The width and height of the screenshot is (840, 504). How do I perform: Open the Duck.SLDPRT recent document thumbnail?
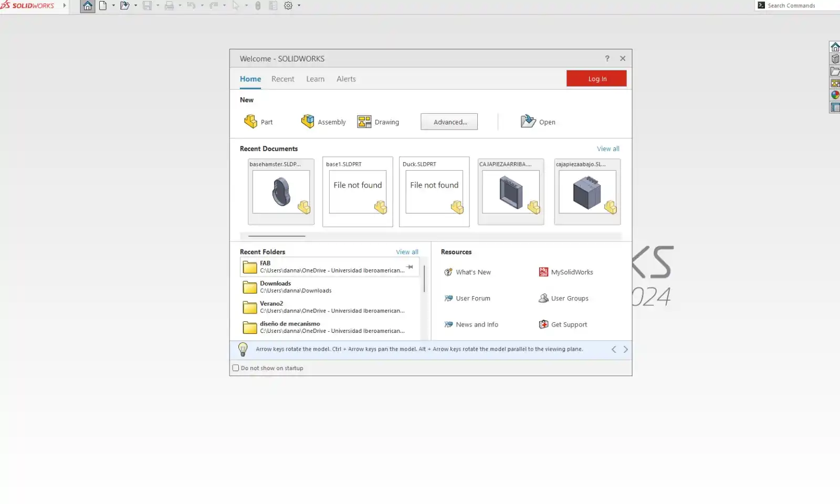click(x=434, y=192)
